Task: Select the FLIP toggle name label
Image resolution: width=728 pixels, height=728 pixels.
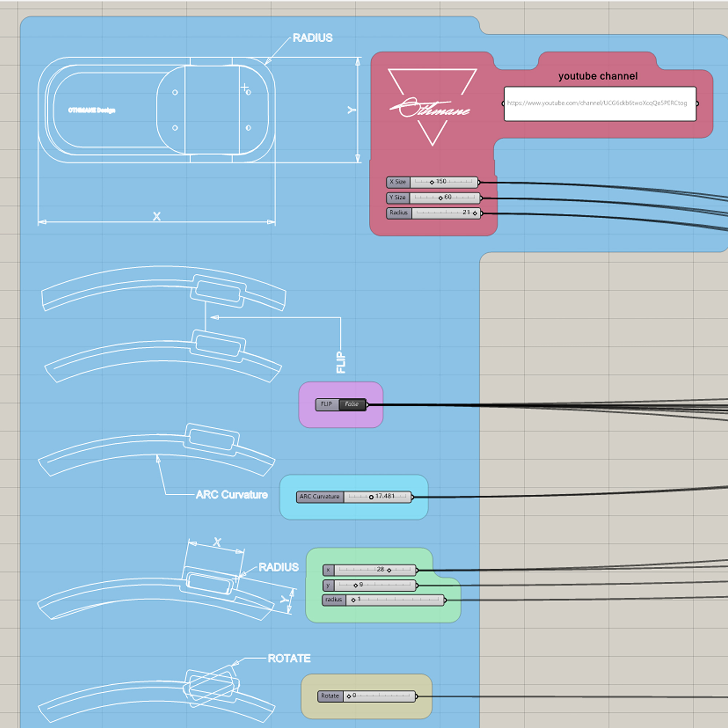Action: click(x=327, y=404)
